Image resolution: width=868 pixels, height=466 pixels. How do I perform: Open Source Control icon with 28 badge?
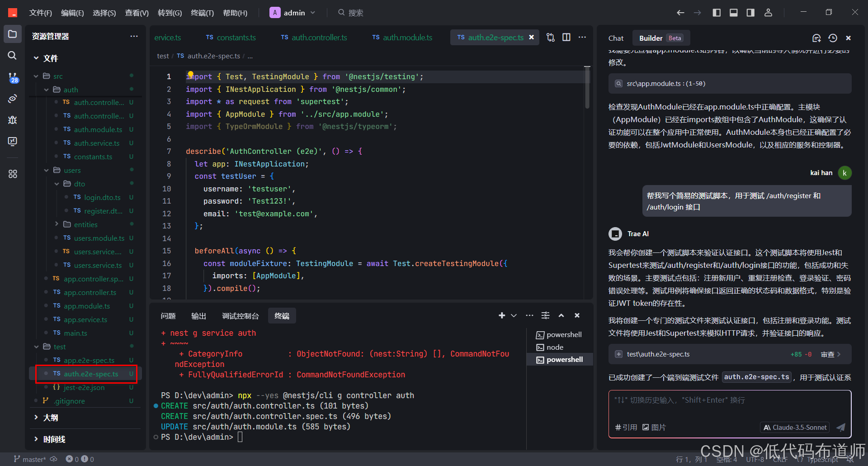(13, 78)
